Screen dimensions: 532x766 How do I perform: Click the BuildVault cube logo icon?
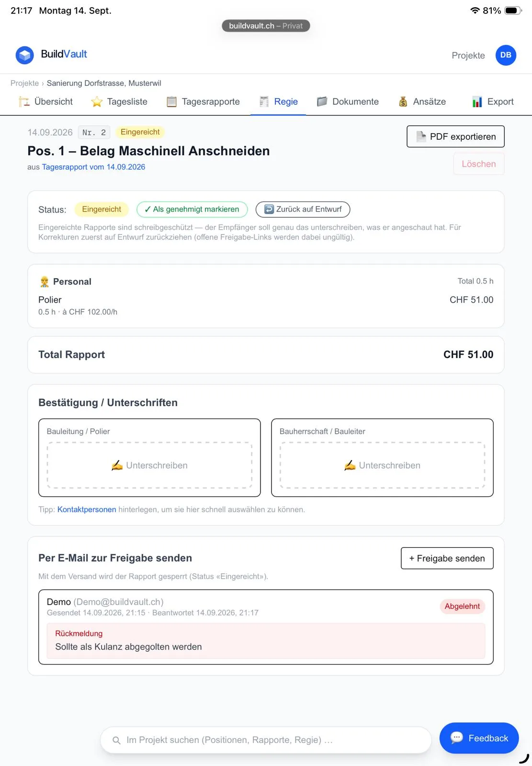24,55
